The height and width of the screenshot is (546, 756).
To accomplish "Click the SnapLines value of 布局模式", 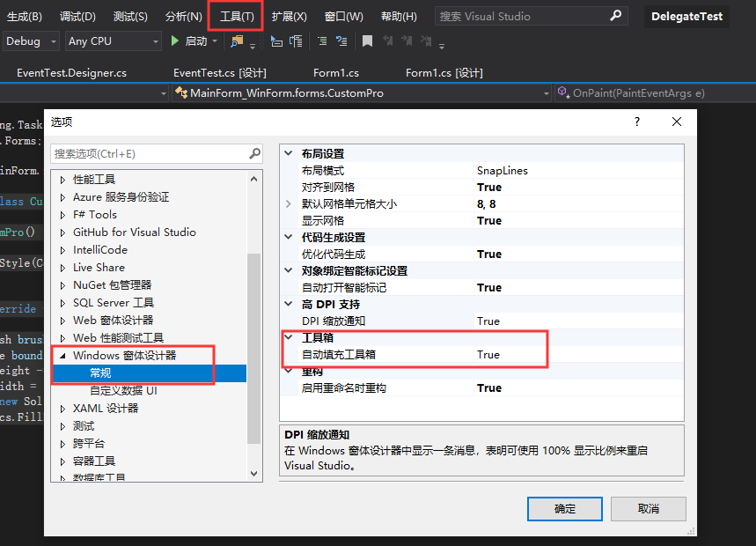I will (x=503, y=171).
